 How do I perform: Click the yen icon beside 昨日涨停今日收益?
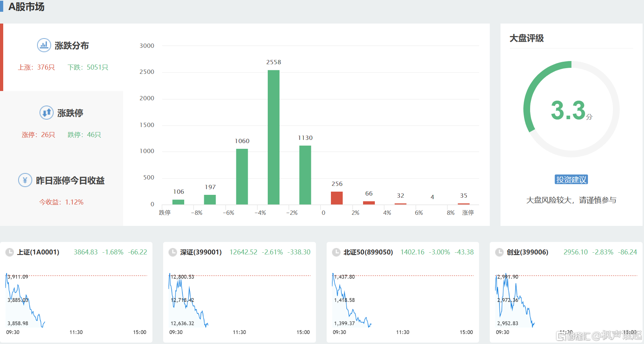25,180
